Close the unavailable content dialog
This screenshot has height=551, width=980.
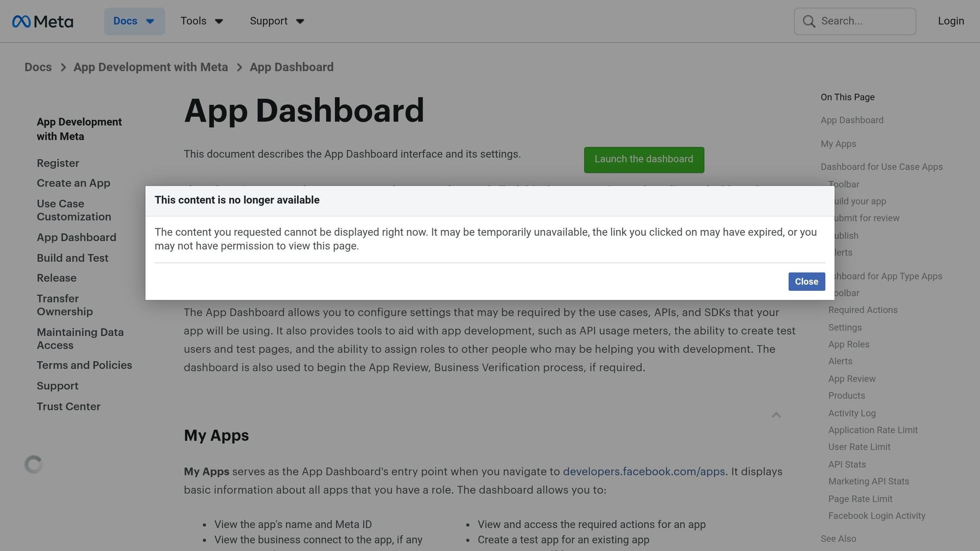[x=806, y=281]
